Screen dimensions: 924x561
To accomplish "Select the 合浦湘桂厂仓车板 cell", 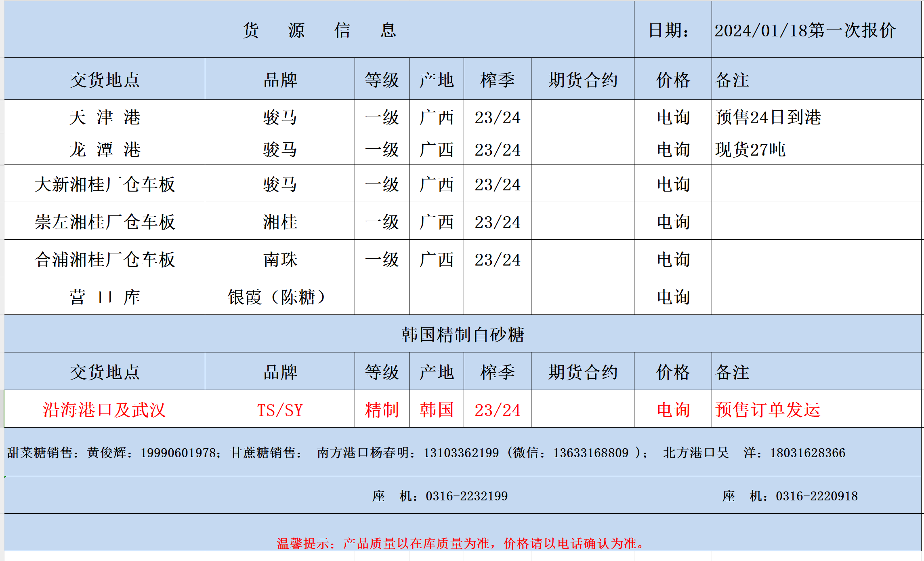I will point(105,259).
